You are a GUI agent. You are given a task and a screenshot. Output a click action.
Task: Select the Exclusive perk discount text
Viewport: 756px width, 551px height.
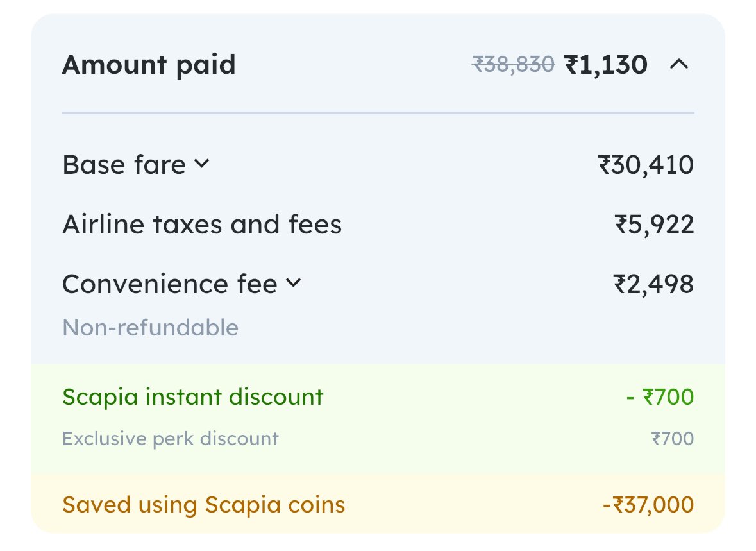(171, 439)
